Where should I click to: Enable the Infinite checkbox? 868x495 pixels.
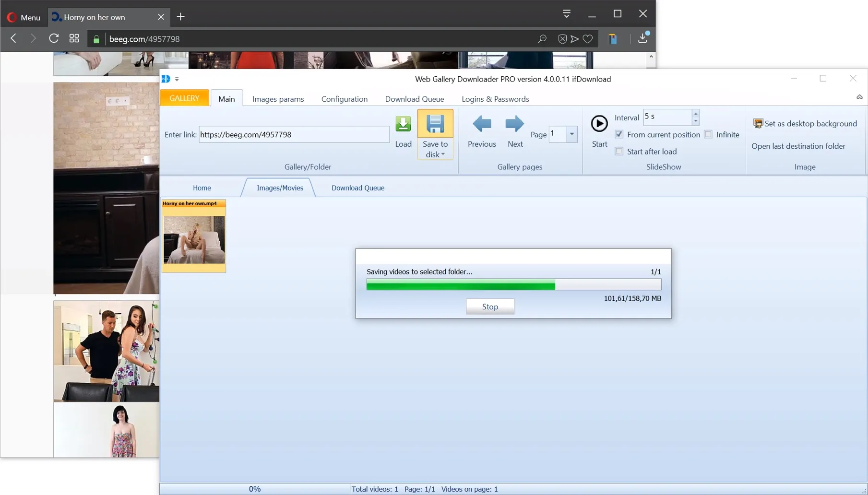[708, 134]
